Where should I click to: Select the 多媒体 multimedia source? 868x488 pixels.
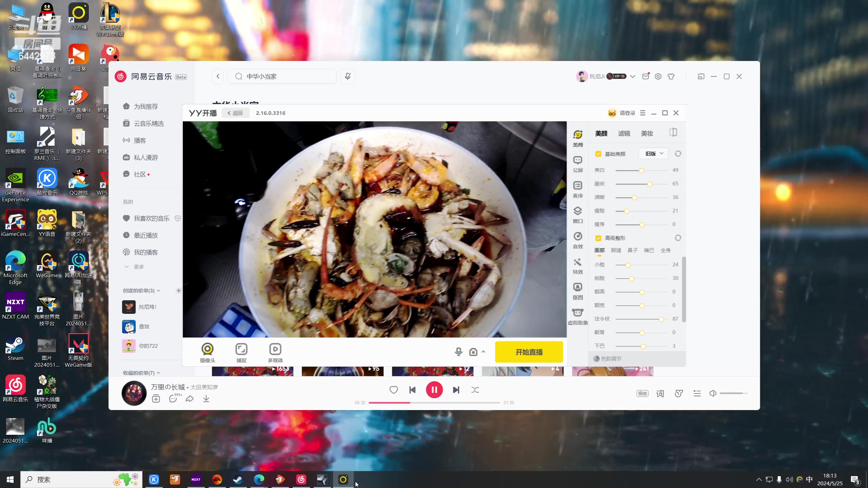[275, 352]
